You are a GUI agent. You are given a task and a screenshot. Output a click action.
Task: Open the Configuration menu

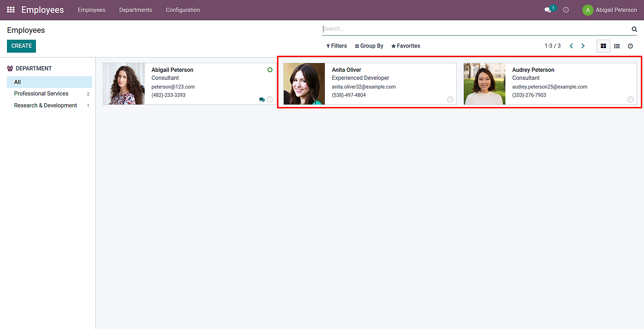pyautogui.click(x=183, y=10)
